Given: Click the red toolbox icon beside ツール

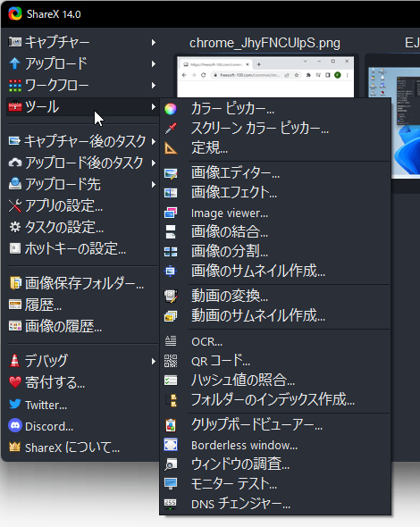Looking at the screenshot, I should [15, 107].
